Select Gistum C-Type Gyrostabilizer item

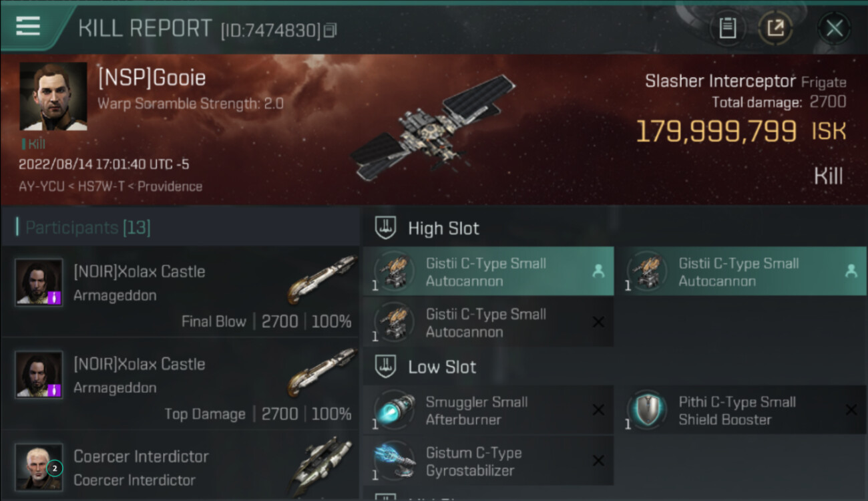click(x=488, y=461)
